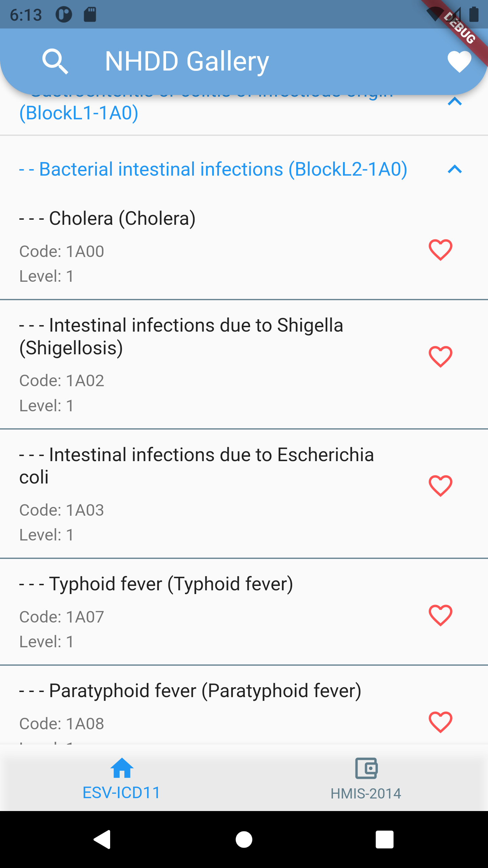
Task: Toggle favorite heart for Shigellosis
Action: 440,357
